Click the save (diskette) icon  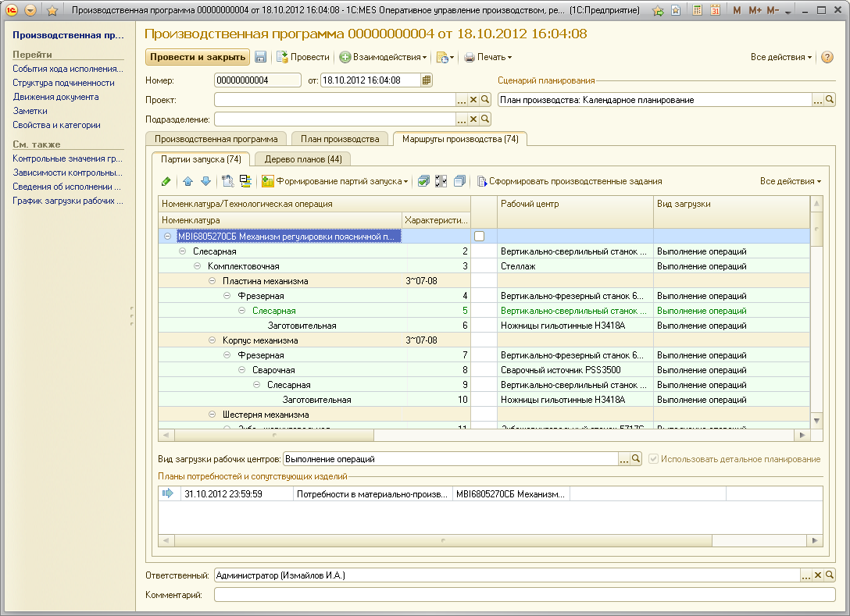[261, 57]
